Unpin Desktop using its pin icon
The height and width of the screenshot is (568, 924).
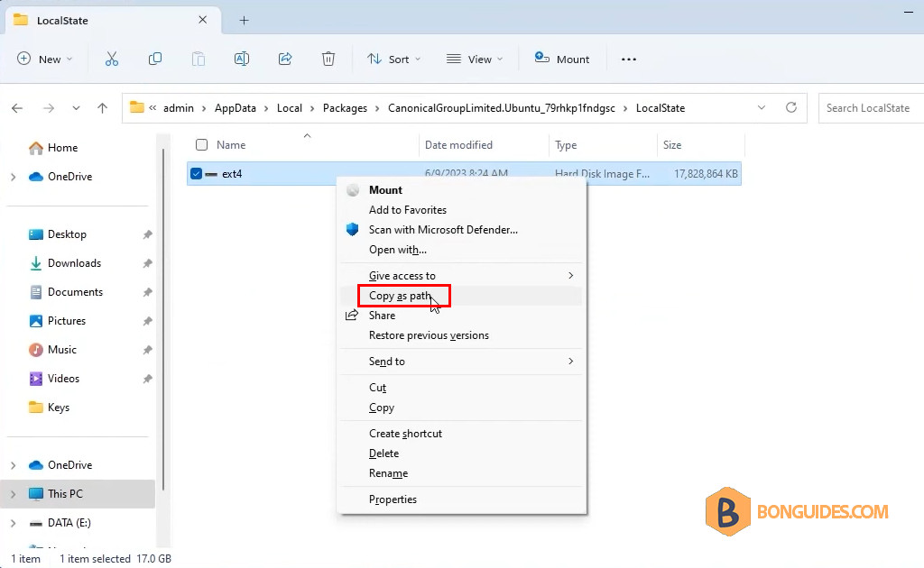147,234
